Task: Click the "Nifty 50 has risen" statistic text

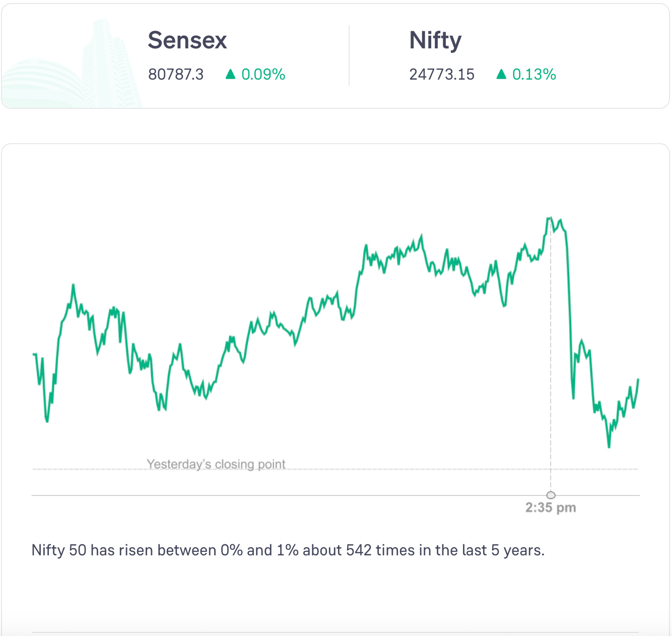Action: (288, 550)
